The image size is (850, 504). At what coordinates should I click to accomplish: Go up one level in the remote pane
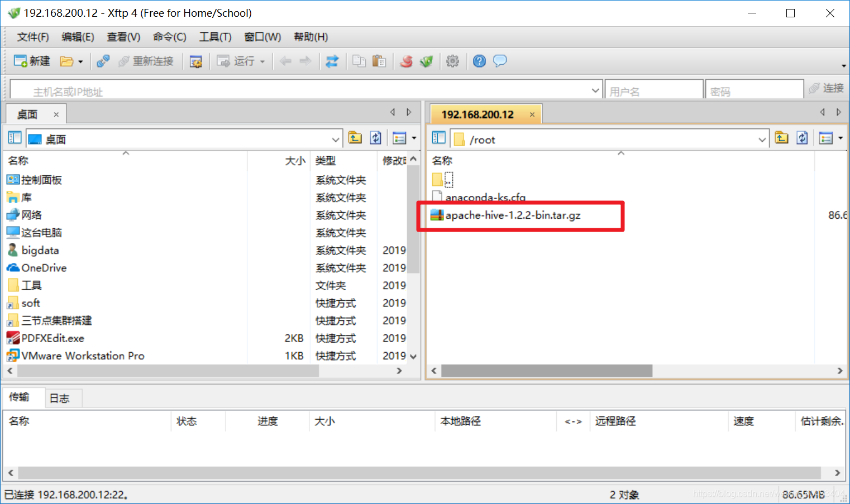pyautogui.click(x=782, y=138)
